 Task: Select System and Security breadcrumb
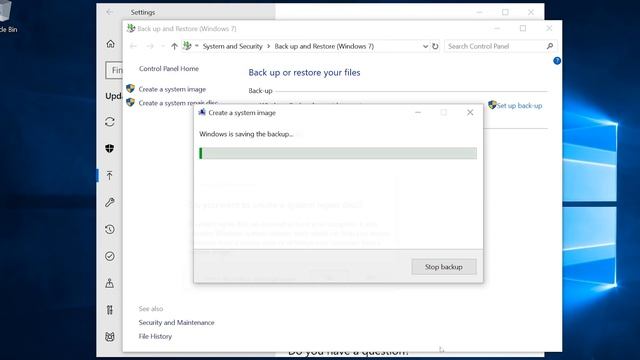(233, 46)
